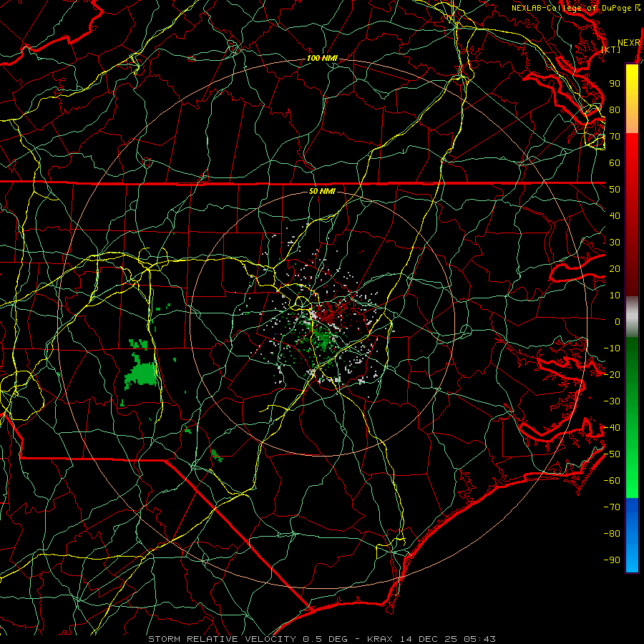Click the 90 value on velocity scale

(615, 84)
